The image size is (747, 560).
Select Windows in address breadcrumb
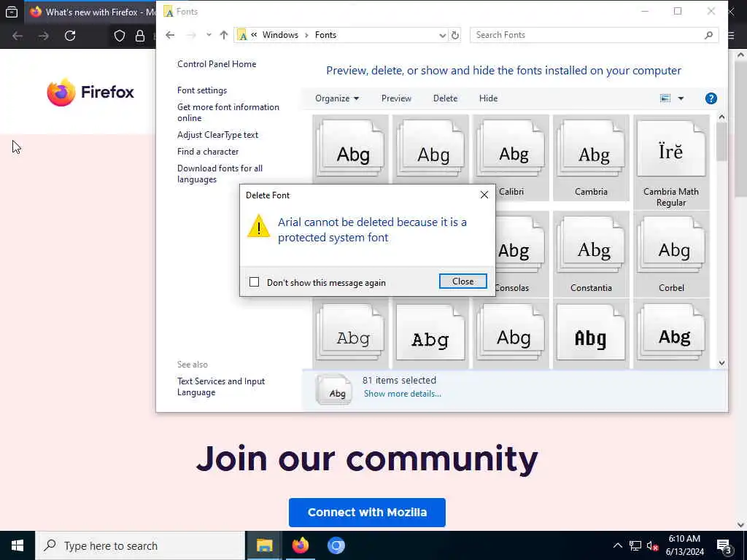click(280, 35)
